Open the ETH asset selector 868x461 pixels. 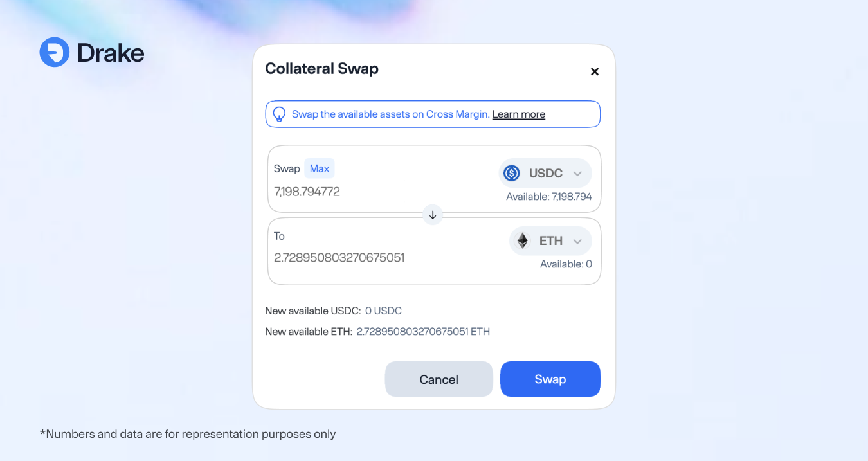[x=550, y=240]
